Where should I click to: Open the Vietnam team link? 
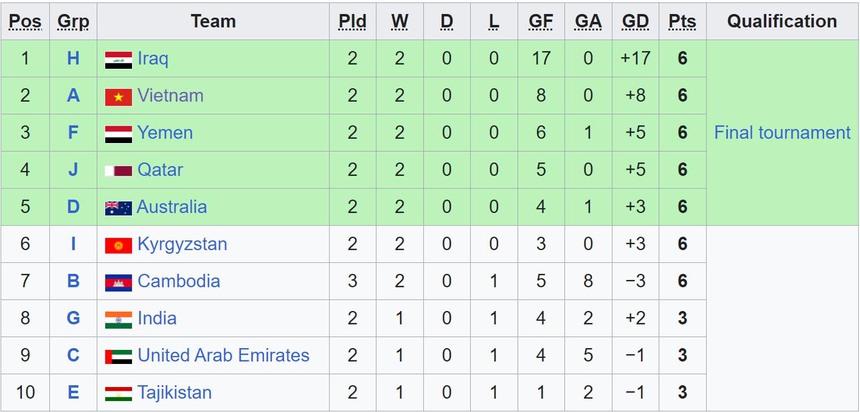(x=170, y=96)
